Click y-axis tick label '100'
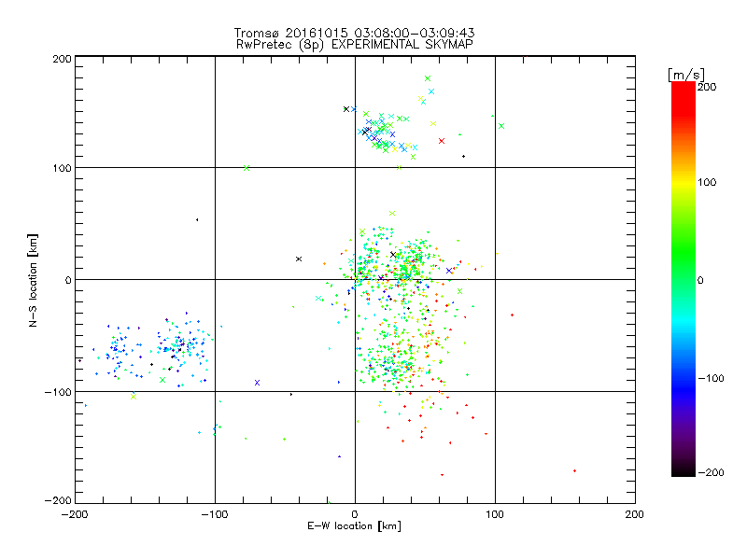 (62, 168)
